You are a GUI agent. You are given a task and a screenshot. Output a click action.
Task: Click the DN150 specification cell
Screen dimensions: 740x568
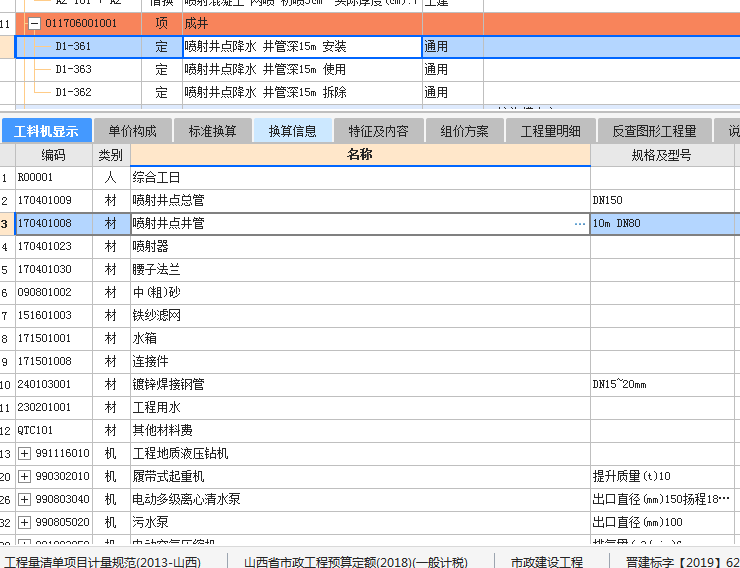point(662,200)
